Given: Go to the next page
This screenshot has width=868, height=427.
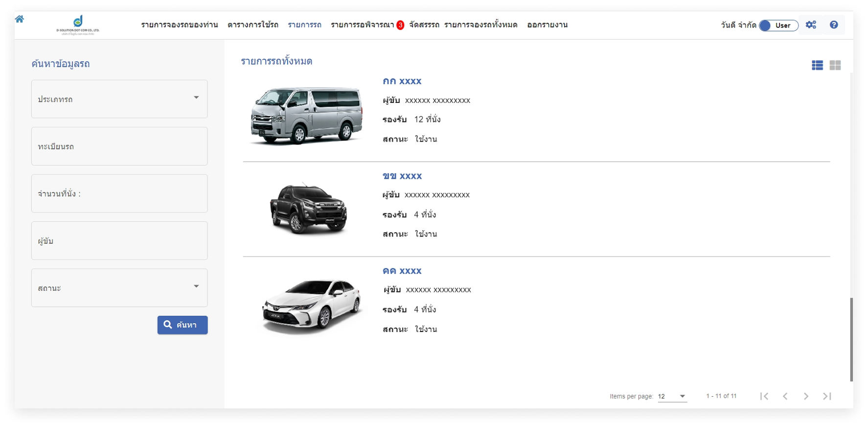Looking at the screenshot, I should (x=806, y=396).
